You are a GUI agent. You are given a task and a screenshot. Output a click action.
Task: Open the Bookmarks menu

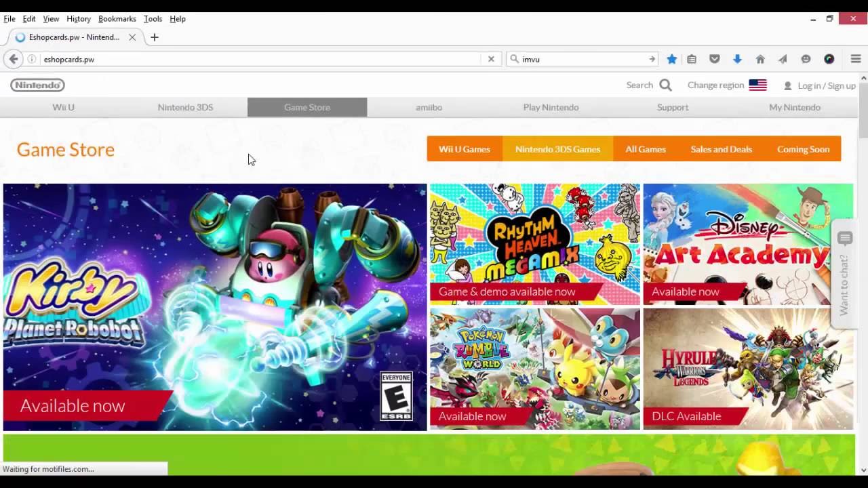coord(117,19)
